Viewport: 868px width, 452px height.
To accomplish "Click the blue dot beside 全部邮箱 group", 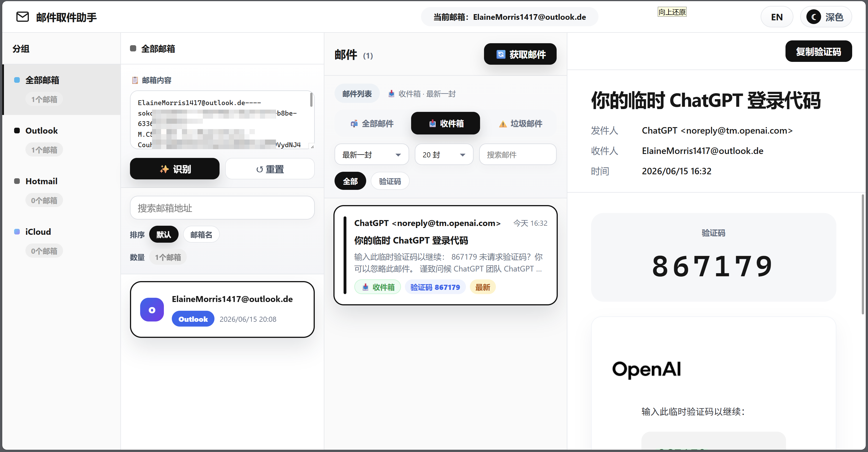I will click(x=17, y=80).
